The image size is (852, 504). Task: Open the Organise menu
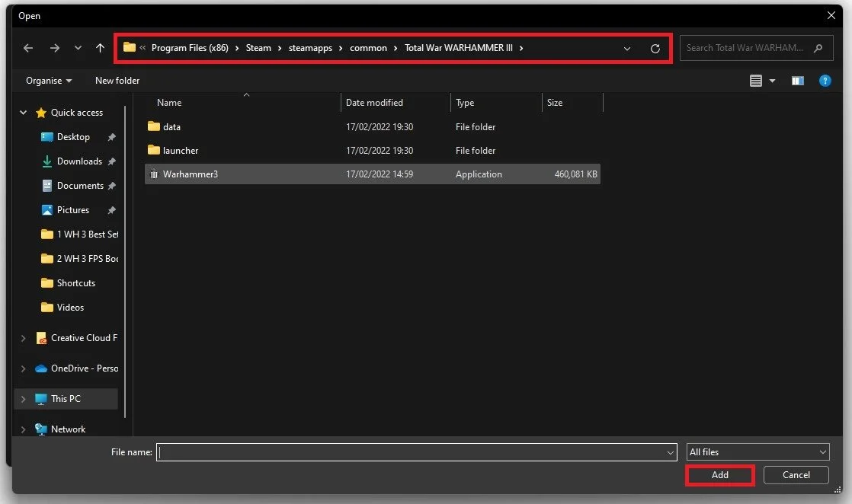48,81
